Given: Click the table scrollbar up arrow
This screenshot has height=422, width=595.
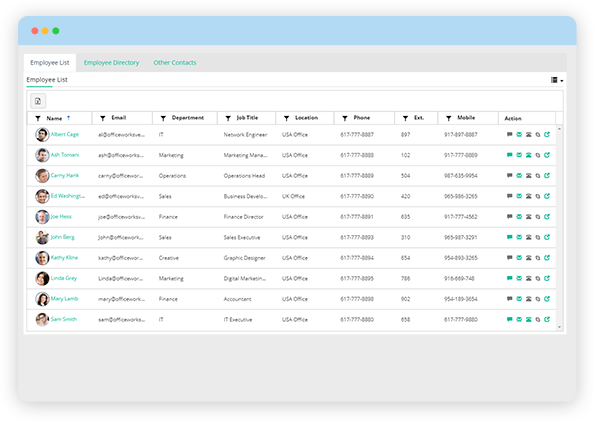Looking at the screenshot, I should [x=559, y=129].
